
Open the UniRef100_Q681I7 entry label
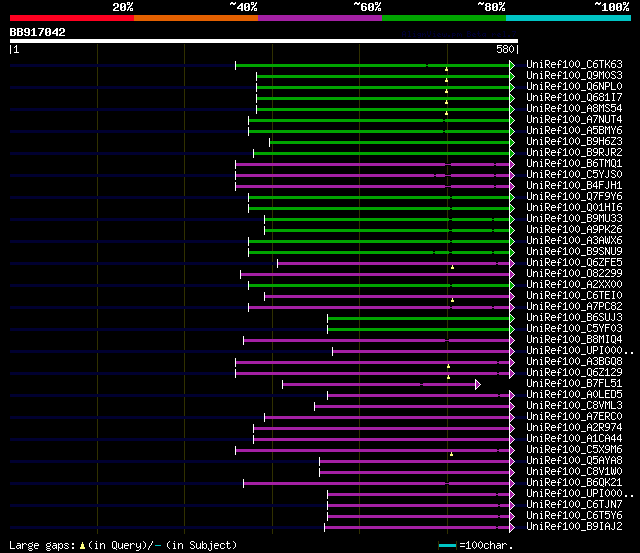[574, 98]
